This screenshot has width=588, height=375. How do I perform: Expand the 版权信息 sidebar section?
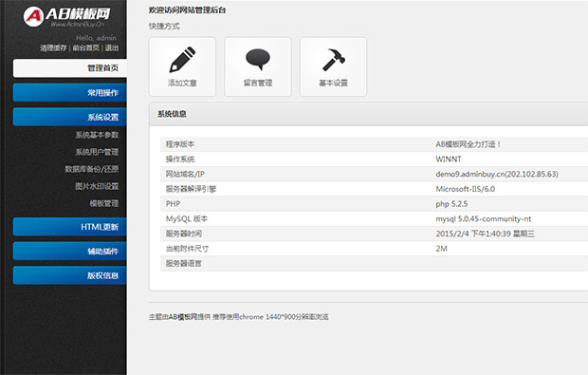(x=70, y=275)
